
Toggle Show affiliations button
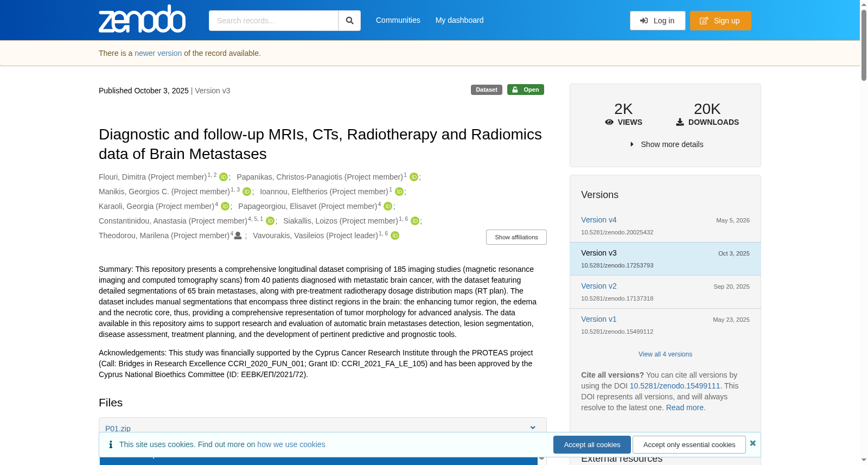[516, 237]
